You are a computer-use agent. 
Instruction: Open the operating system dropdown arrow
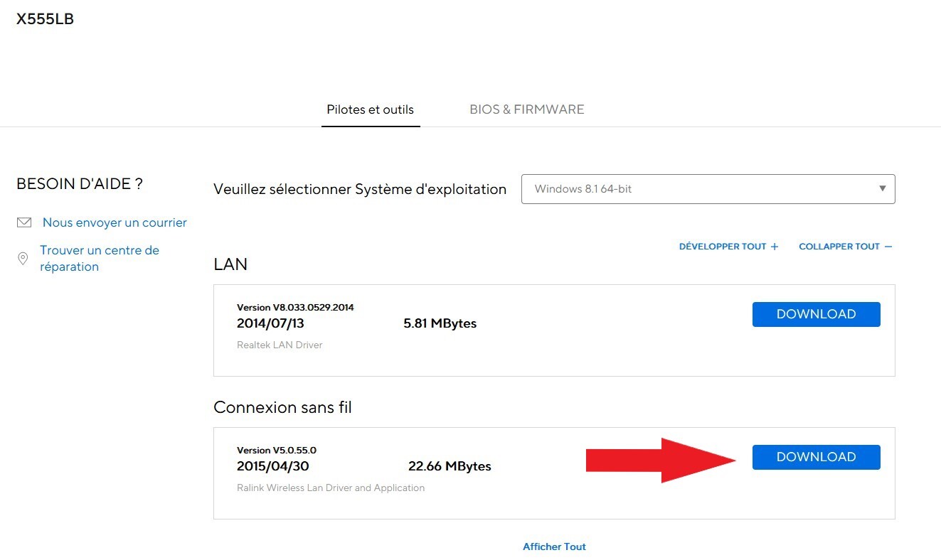(882, 189)
